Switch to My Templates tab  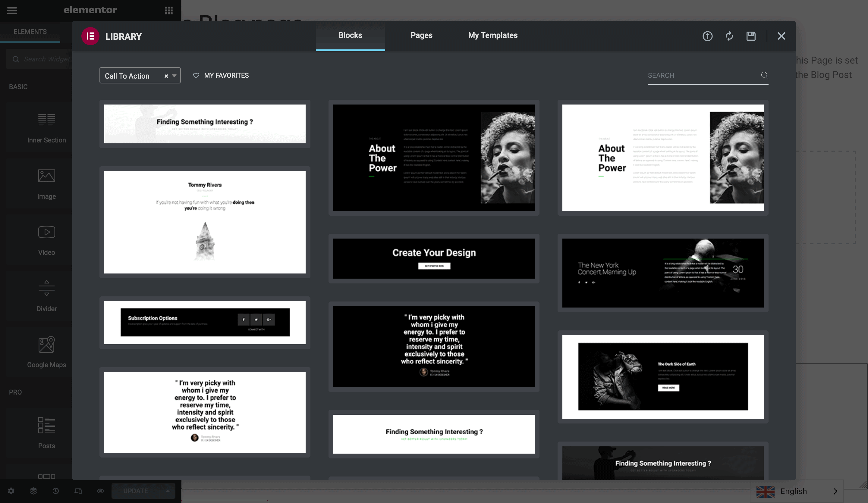point(493,35)
